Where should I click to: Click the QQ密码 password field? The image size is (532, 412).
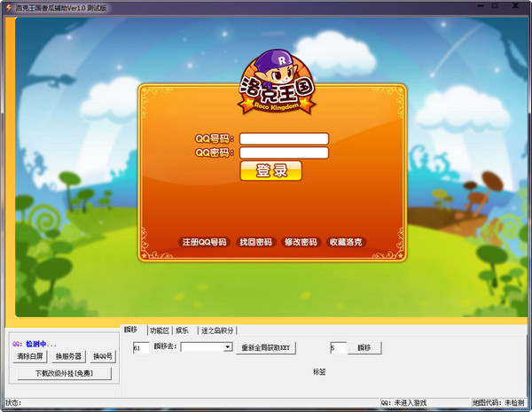tap(284, 152)
